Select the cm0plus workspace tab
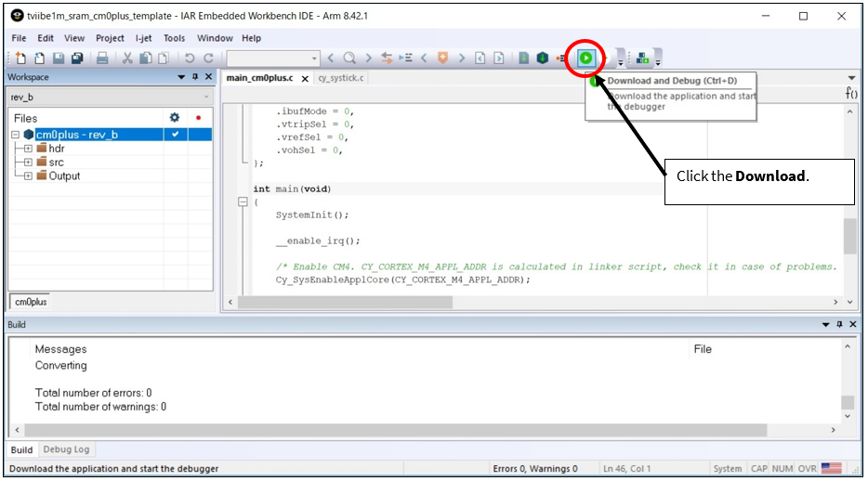Screen dimensions: 868x481 coord(31,302)
